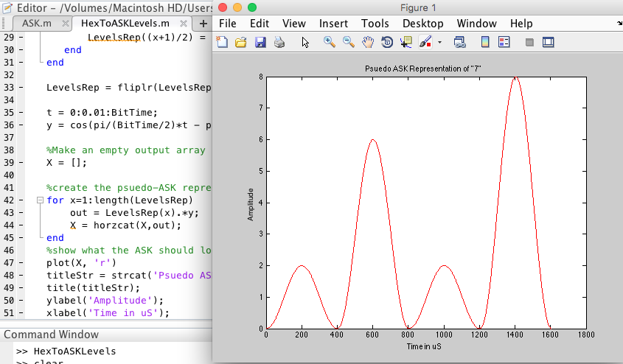This screenshot has height=364, width=623.
Task: Set breakpoint dash at line 36
Action: [21, 125]
